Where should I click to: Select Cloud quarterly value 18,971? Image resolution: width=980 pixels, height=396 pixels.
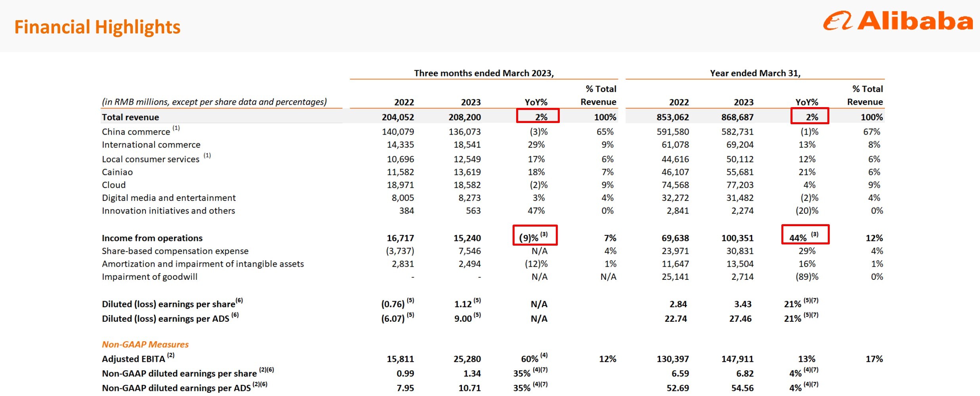pos(400,185)
